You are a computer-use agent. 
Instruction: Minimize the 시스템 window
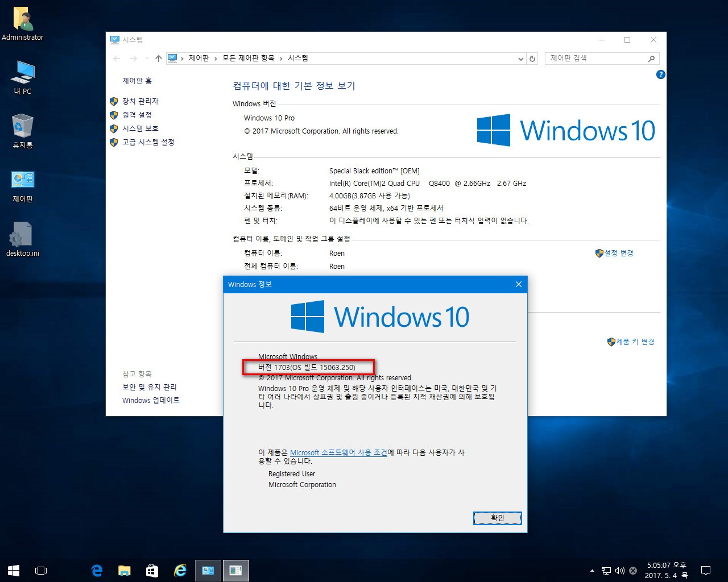[x=602, y=40]
